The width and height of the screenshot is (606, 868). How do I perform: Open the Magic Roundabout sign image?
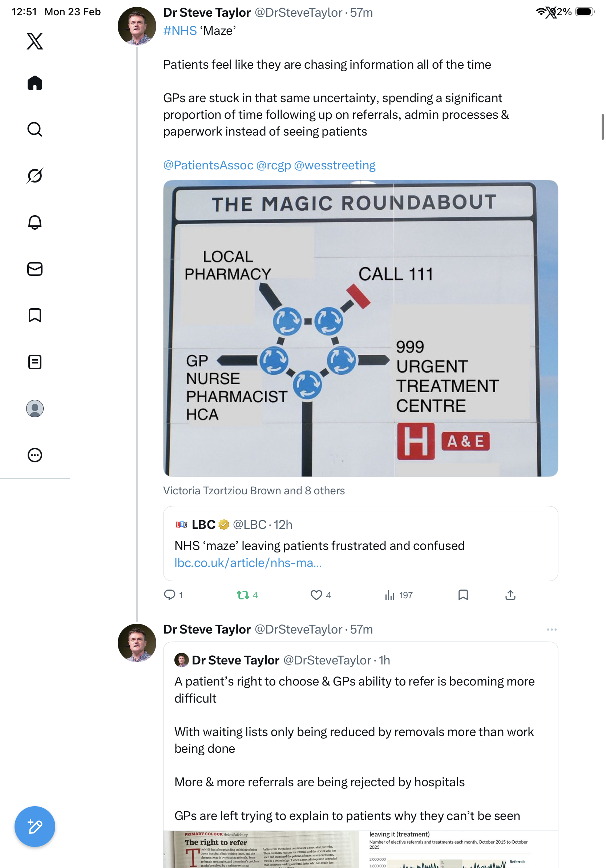(360, 328)
